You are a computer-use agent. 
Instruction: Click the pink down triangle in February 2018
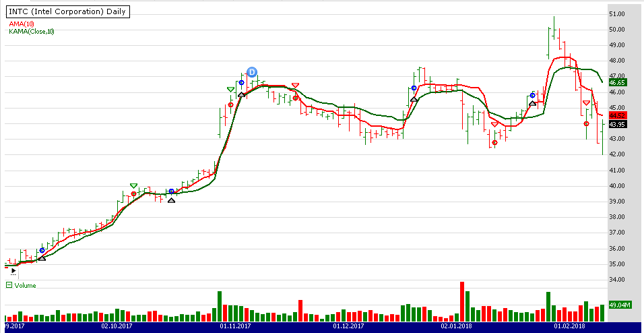(586, 103)
